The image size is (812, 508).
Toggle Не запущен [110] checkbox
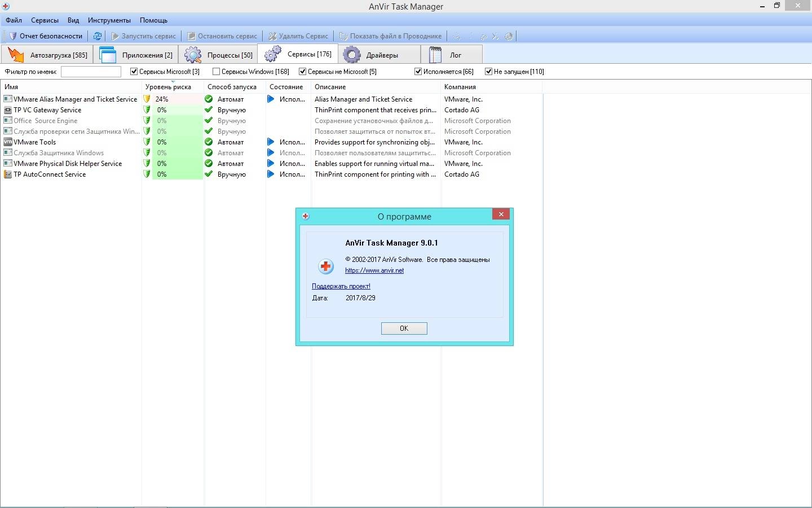489,72
